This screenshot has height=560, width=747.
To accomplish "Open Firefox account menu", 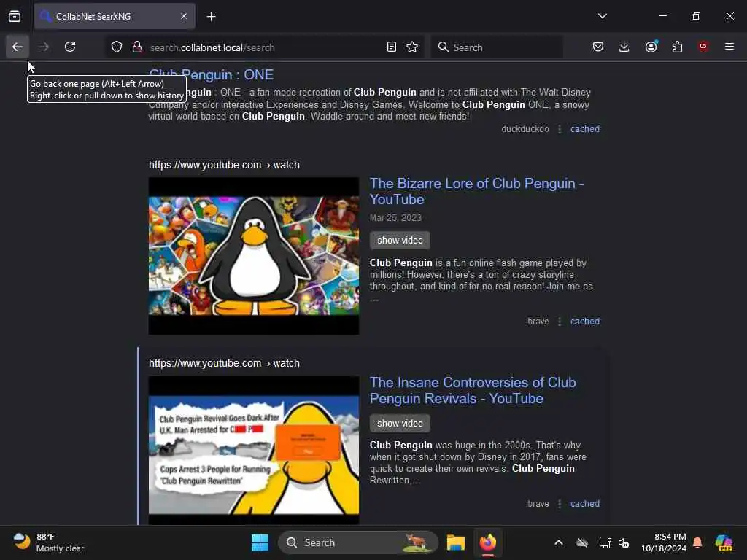I will click(651, 47).
